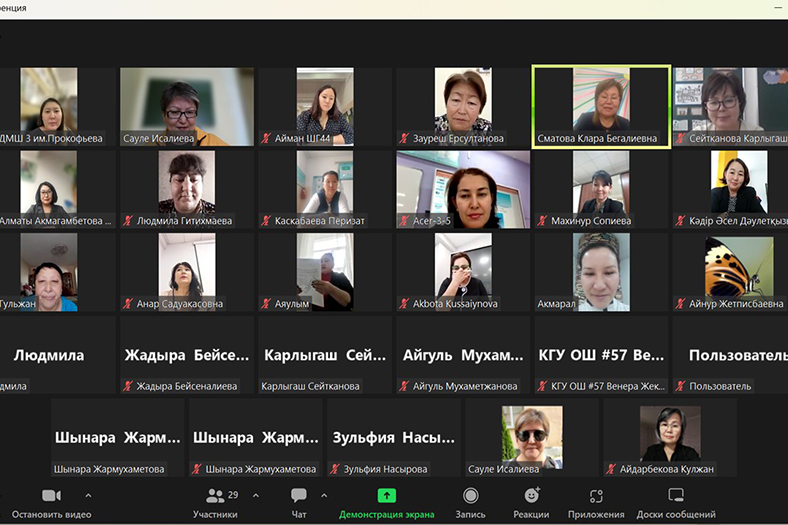The width and height of the screenshot is (788, 525).
Task: Click muted mic icon beside Зульфия Насырова
Action: pos(335,469)
